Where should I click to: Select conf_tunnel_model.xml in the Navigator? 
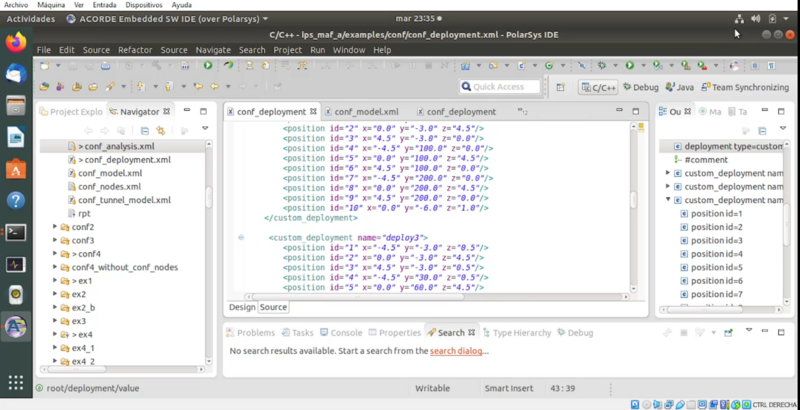124,200
